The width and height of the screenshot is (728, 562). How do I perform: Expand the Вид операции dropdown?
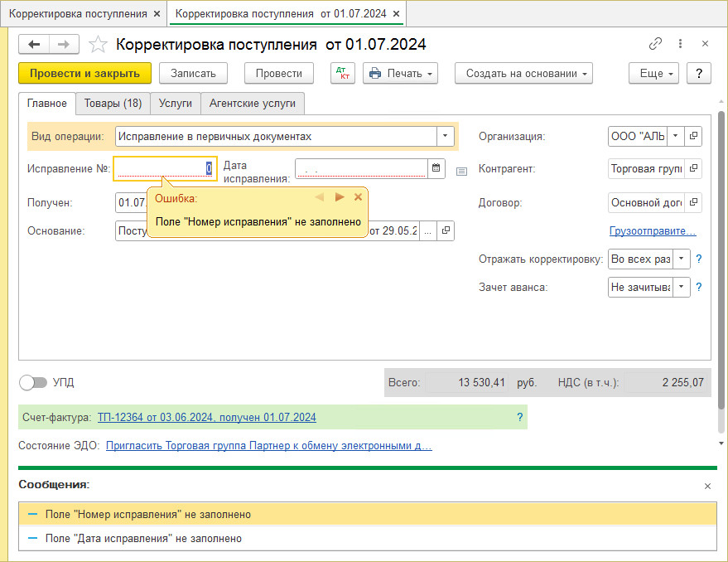446,136
